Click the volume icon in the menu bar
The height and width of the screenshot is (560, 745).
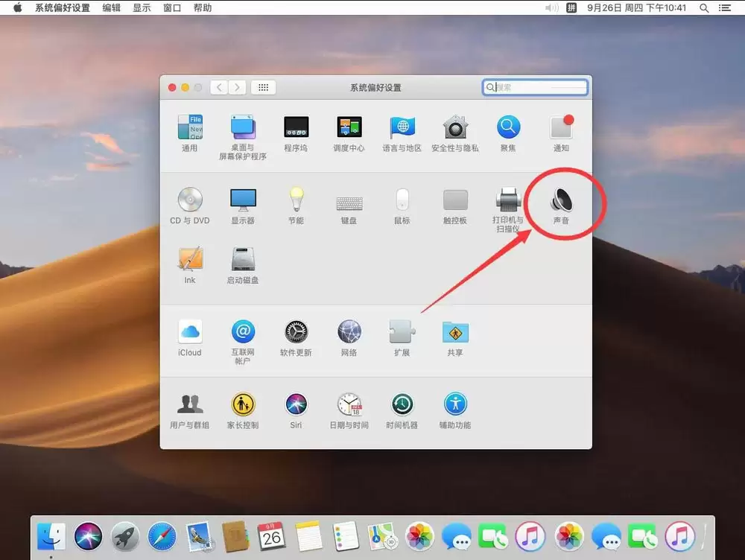coord(551,7)
